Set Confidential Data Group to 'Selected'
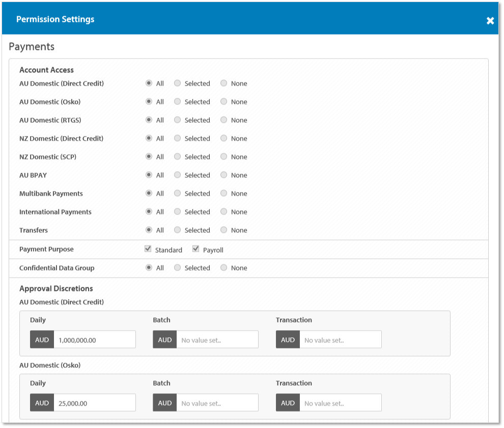This screenshot has width=504, height=428. [177, 268]
